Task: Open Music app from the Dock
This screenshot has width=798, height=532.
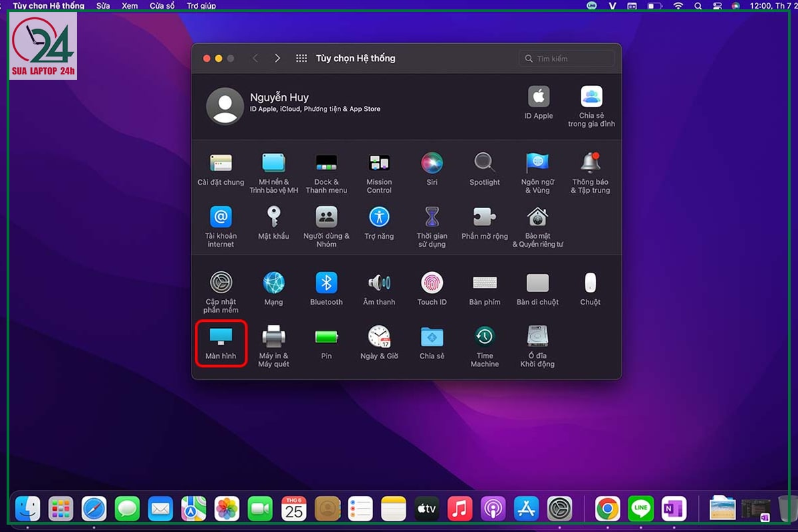Action: (460, 509)
